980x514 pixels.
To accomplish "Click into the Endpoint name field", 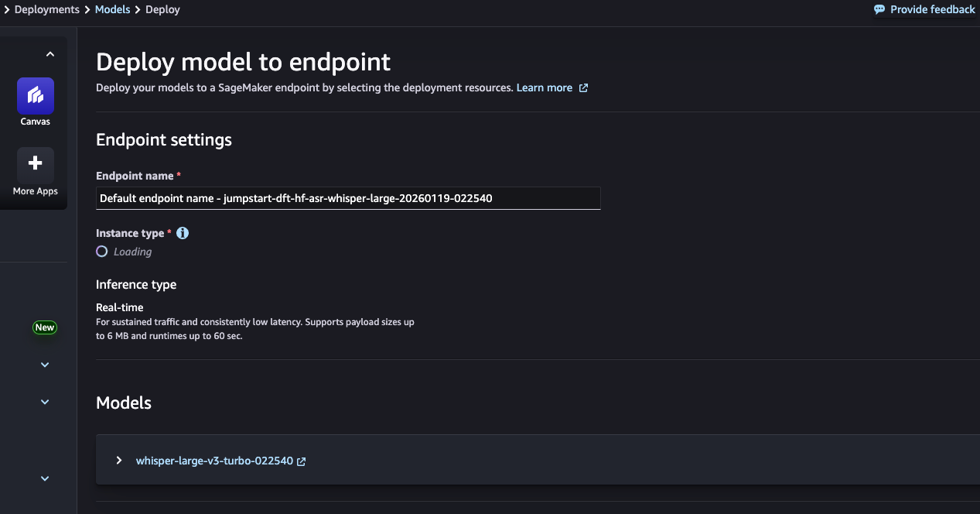I will click(348, 198).
